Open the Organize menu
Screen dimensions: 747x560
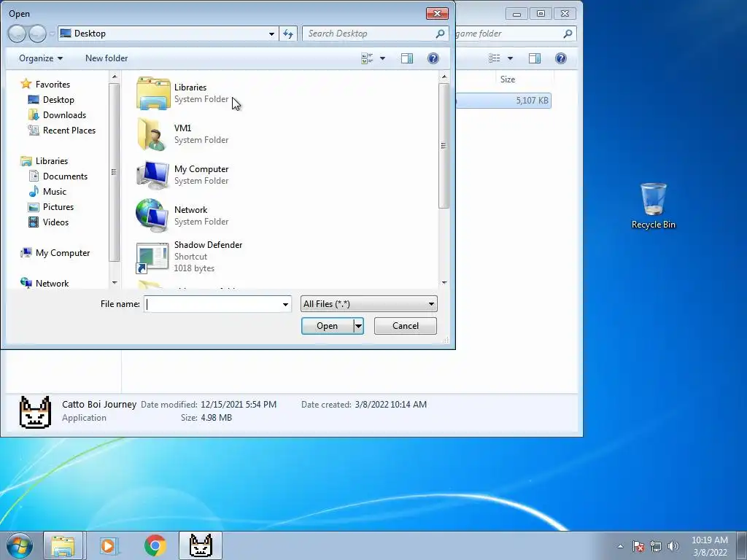tap(41, 58)
